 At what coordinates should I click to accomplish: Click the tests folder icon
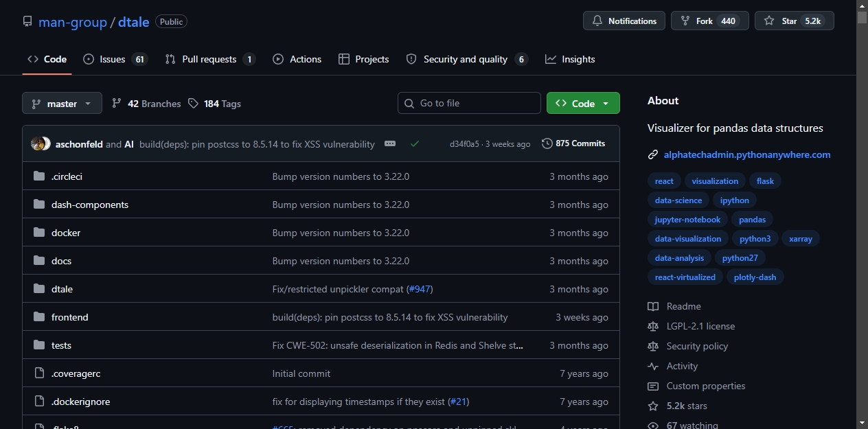click(39, 345)
